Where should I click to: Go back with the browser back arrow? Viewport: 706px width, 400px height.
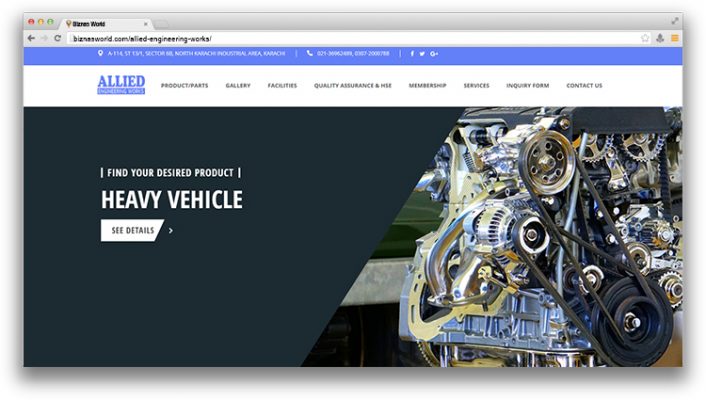pyautogui.click(x=31, y=38)
